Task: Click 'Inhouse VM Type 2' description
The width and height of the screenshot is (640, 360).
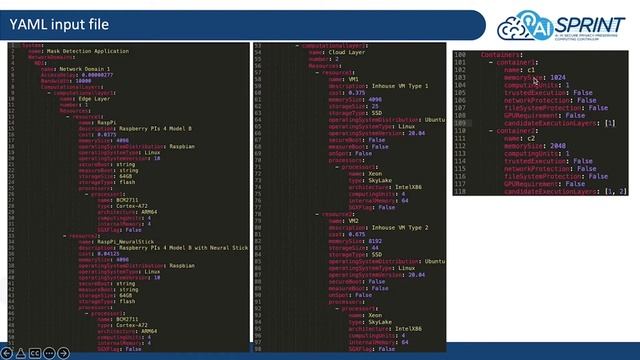Action: tap(400, 228)
